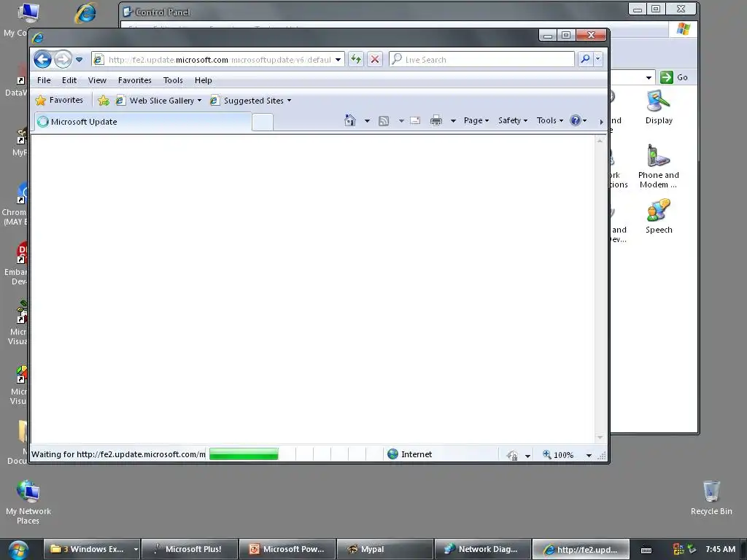This screenshot has height=560, width=747.
Task: Click the vertical scrollbar up arrow
Action: tap(600, 141)
